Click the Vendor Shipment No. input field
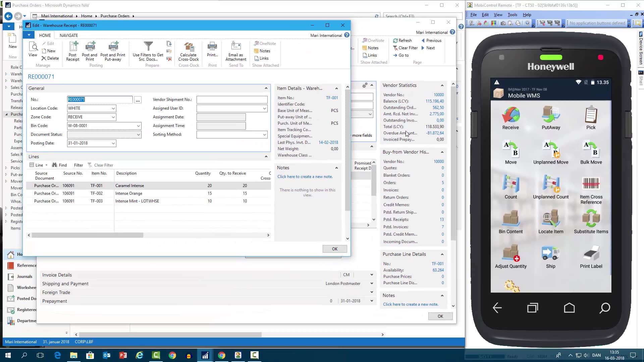The width and height of the screenshot is (644, 362). pos(232,100)
